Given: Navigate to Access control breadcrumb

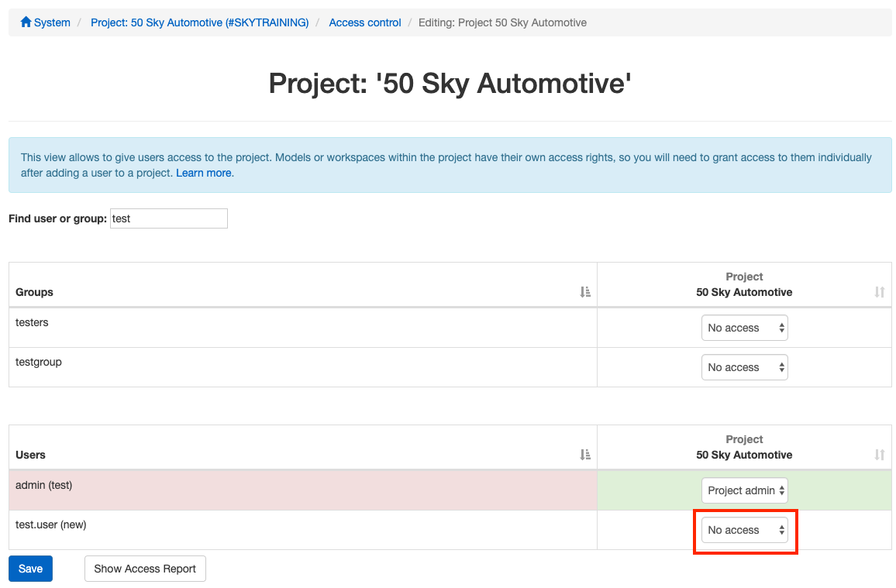Looking at the screenshot, I should [x=365, y=22].
